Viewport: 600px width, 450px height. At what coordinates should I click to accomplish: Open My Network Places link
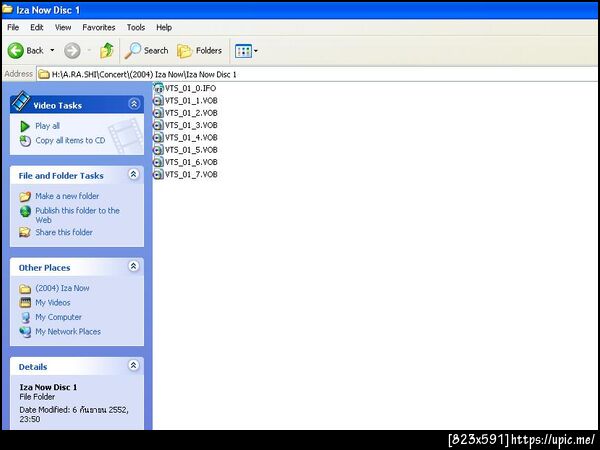(x=68, y=332)
